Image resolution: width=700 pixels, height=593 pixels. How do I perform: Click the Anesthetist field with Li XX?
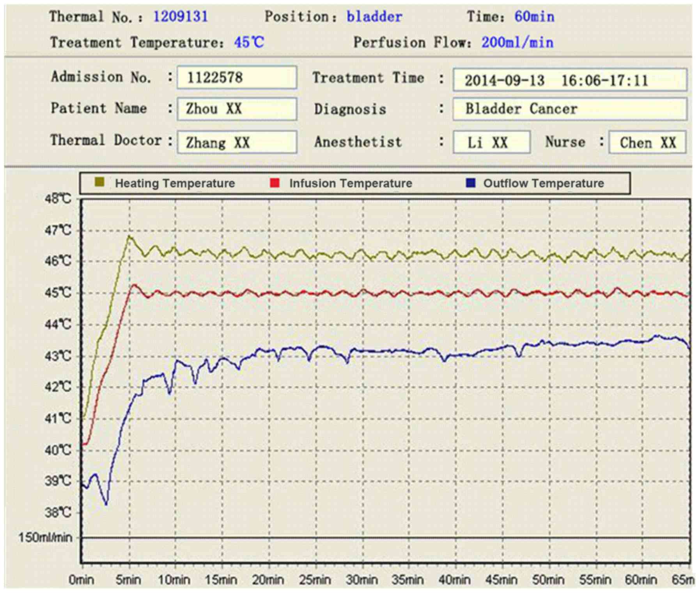click(x=491, y=142)
